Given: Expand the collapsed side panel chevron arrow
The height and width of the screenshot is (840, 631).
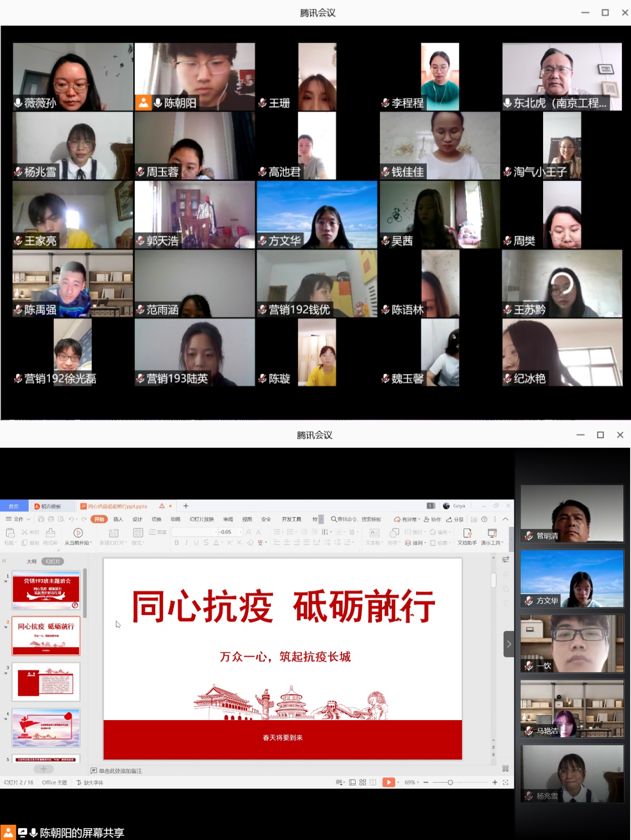Looking at the screenshot, I should [x=509, y=644].
